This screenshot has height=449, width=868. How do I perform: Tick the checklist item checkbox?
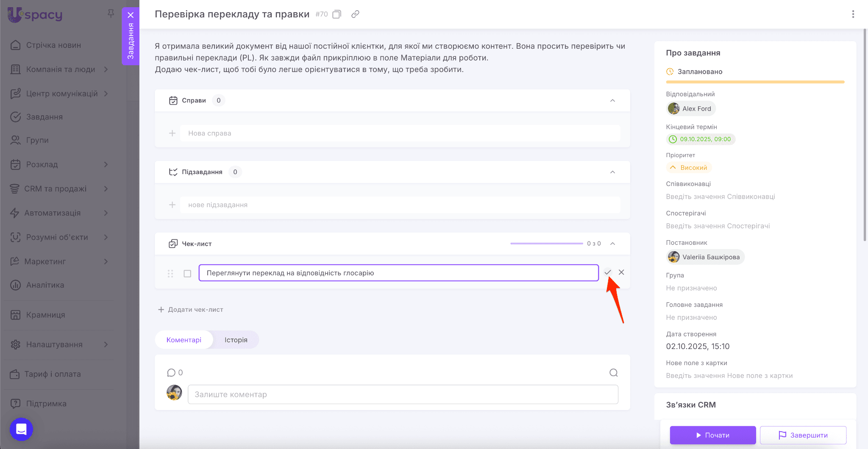click(x=187, y=274)
